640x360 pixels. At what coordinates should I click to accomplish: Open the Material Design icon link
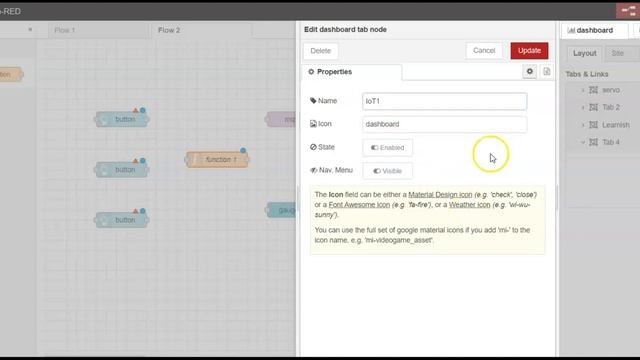click(x=440, y=195)
